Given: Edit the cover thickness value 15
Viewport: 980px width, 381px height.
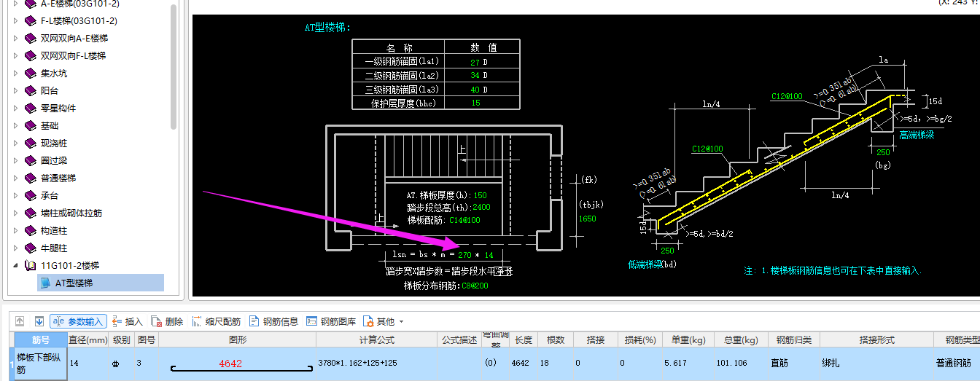Looking at the screenshot, I should click(475, 103).
